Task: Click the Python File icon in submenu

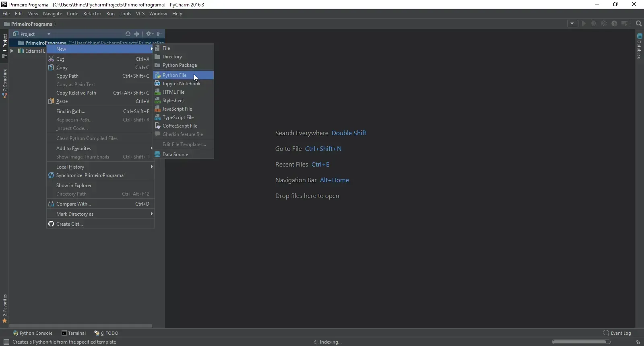Action: tap(158, 75)
